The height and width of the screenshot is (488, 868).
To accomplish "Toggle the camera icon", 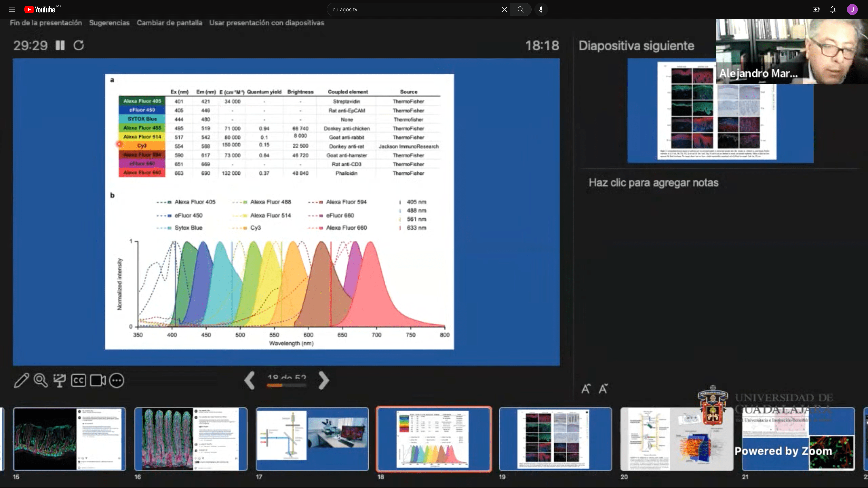I will [x=98, y=381].
